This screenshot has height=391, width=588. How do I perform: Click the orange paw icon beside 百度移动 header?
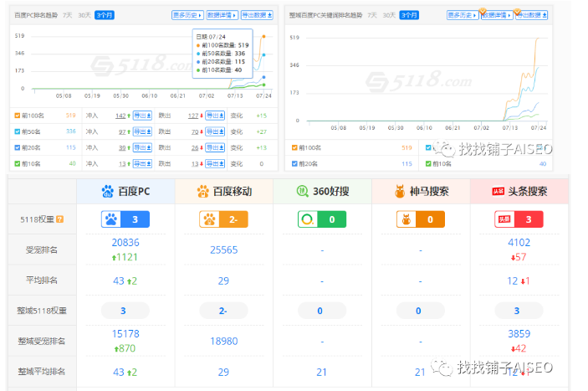tap(203, 192)
